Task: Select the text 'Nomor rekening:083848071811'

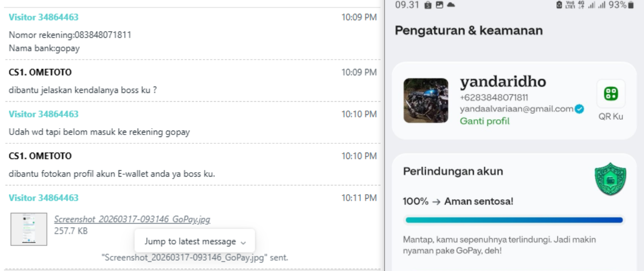Action: (70, 35)
